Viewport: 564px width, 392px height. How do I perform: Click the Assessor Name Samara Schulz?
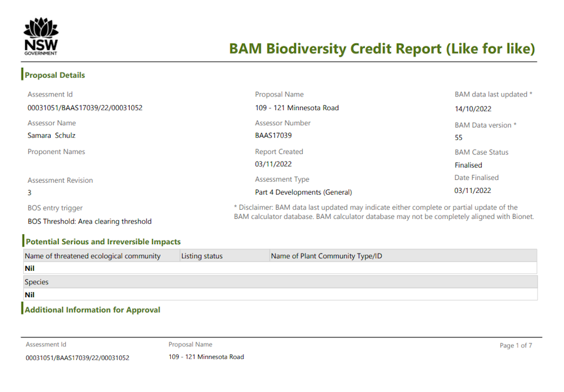click(x=52, y=135)
